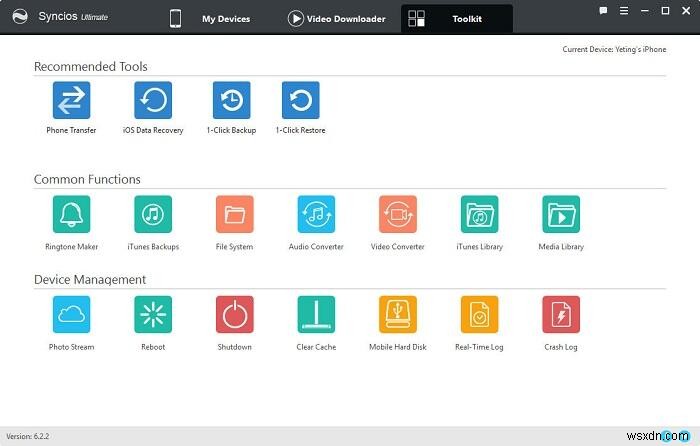This screenshot has width=700, height=446.
Task: Open the Phone Transfer tool icon
Action: pos(71,100)
